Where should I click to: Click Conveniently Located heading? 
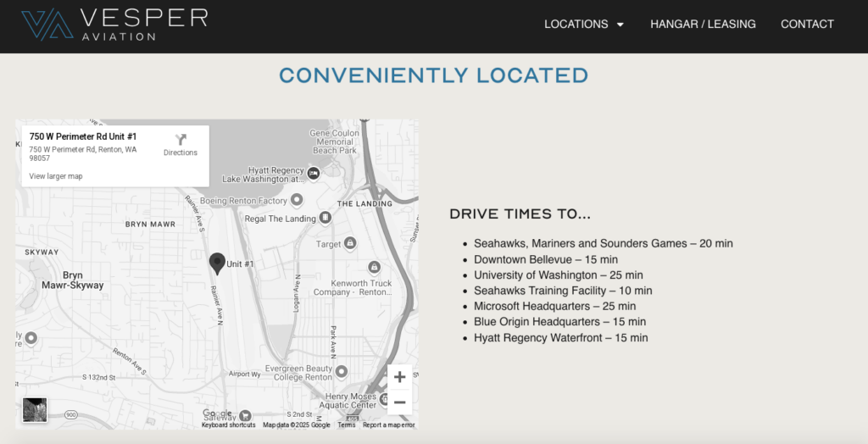[x=433, y=75]
